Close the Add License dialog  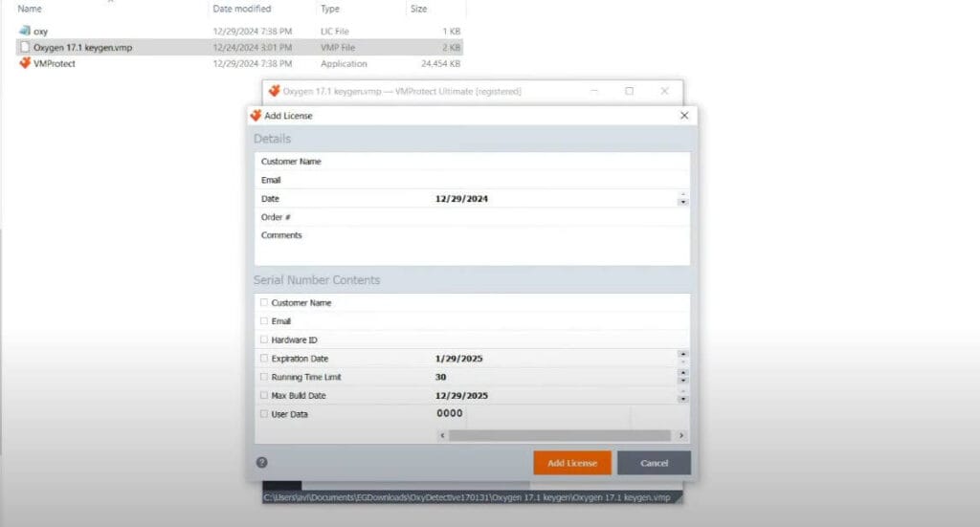coord(684,116)
